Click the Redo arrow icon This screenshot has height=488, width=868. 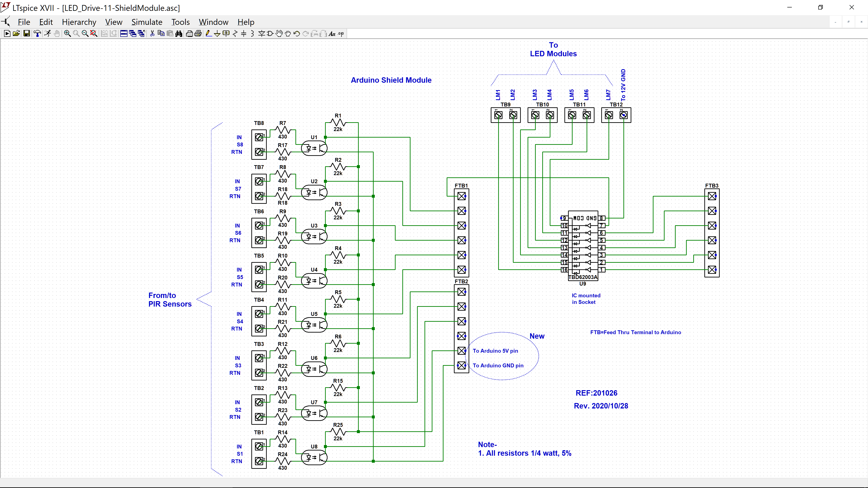click(305, 33)
